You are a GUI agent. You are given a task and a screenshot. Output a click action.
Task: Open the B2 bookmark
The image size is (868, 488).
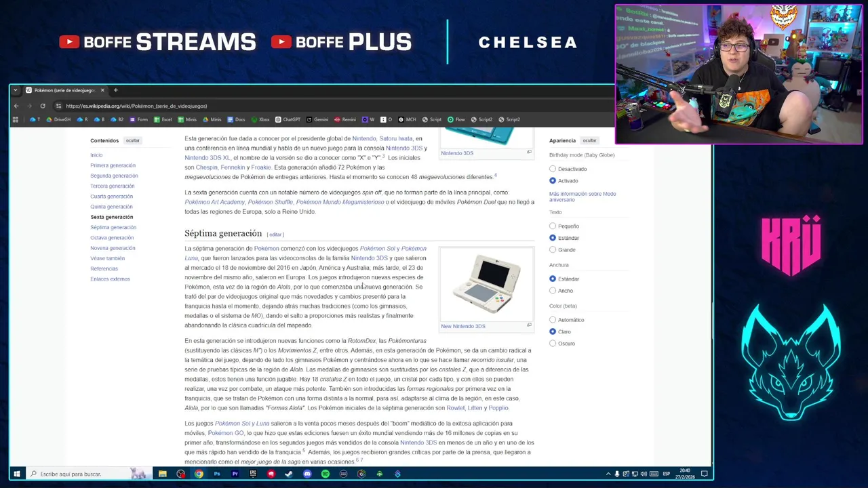tap(117, 119)
